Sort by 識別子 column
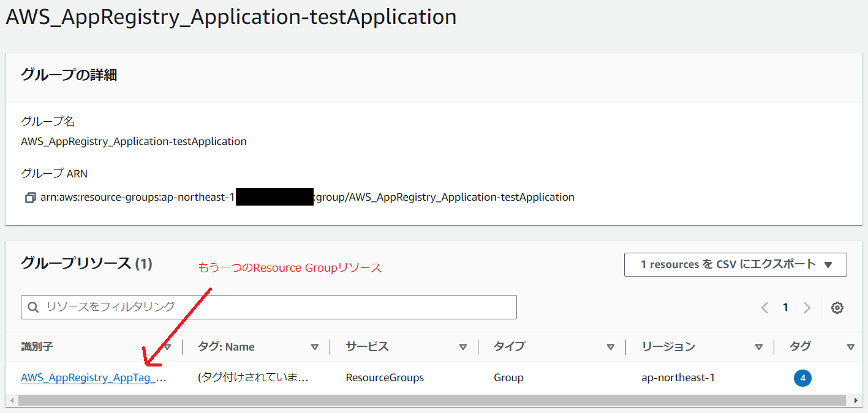Image resolution: width=868 pixels, height=413 pixels. point(167,347)
